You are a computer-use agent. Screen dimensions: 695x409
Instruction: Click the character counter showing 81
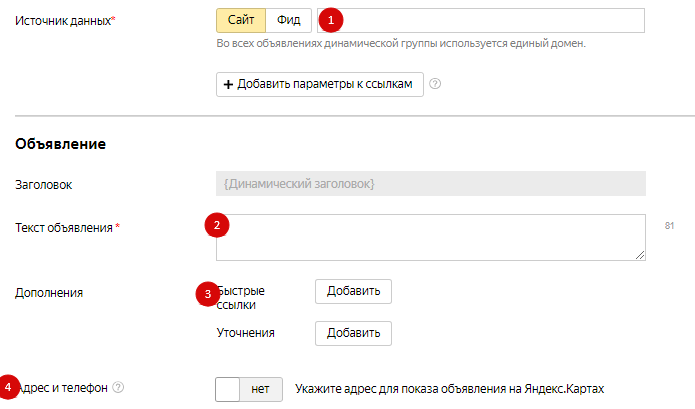click(x=670, y=226)
